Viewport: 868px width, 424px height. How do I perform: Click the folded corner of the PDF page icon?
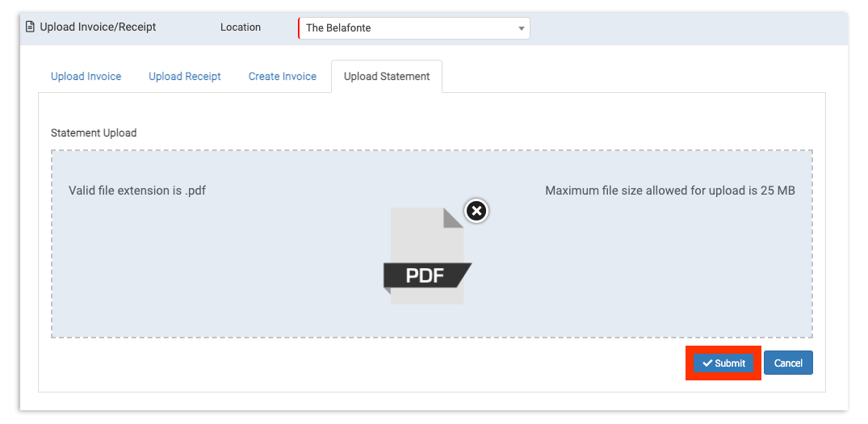[x=453, y=218]
